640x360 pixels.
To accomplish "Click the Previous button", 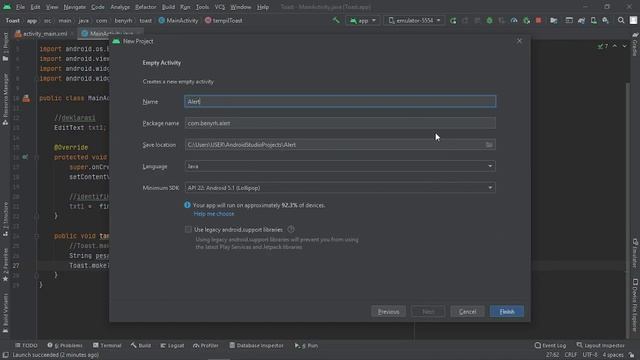I will (x=388, y=311).
